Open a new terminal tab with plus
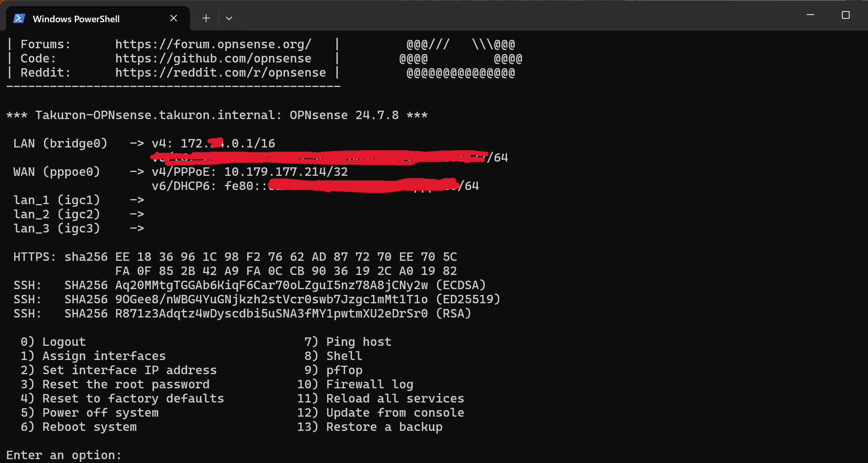This screenshot has height=463, width=868. pos(206,18)
